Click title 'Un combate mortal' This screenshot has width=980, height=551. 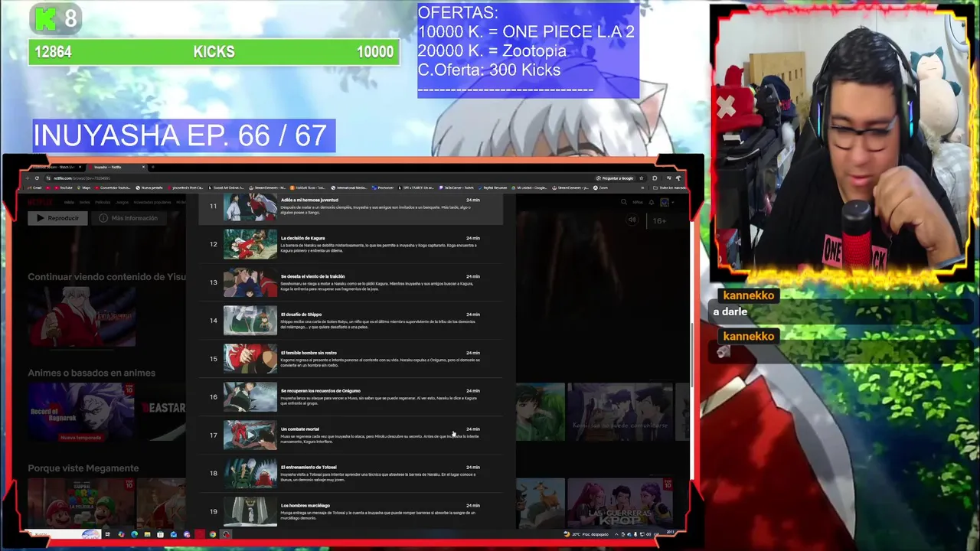click(x=299, y=429)
